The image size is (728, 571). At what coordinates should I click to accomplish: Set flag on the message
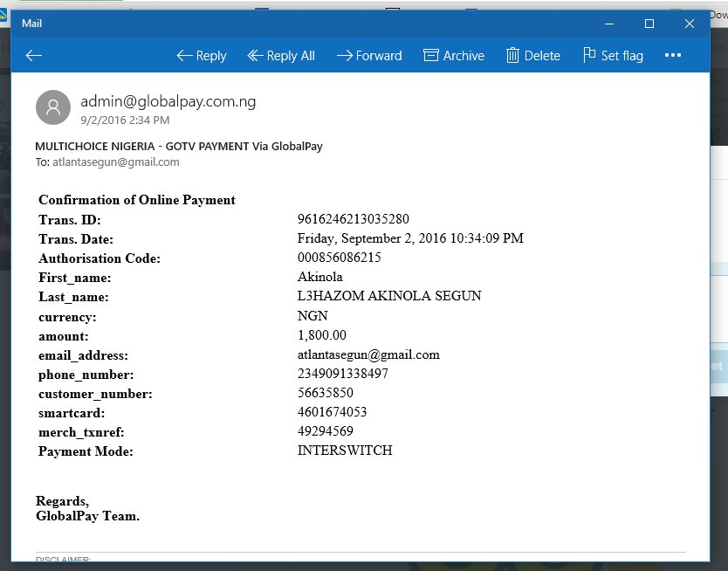click(614, 56)
